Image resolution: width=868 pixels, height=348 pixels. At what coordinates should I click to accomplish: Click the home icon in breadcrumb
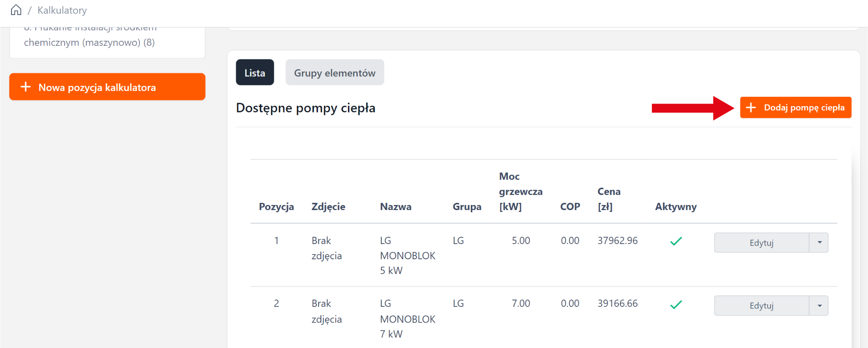click(16, 10)
